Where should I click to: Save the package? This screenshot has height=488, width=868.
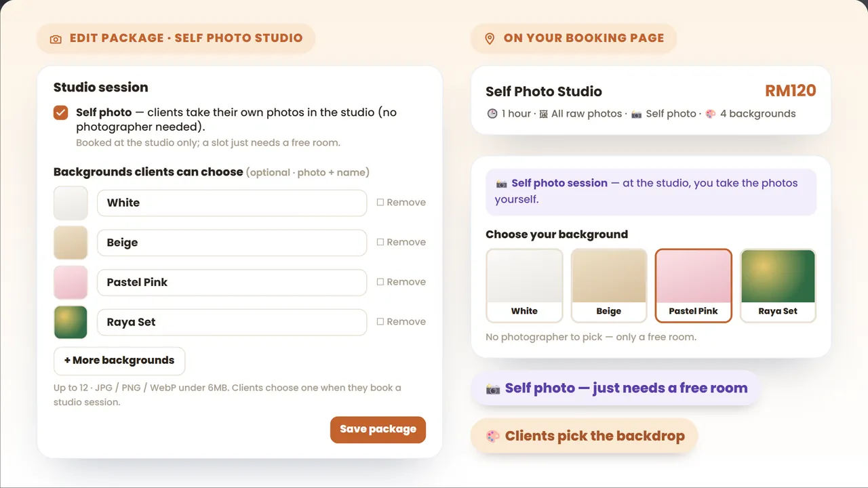[378, 430]
